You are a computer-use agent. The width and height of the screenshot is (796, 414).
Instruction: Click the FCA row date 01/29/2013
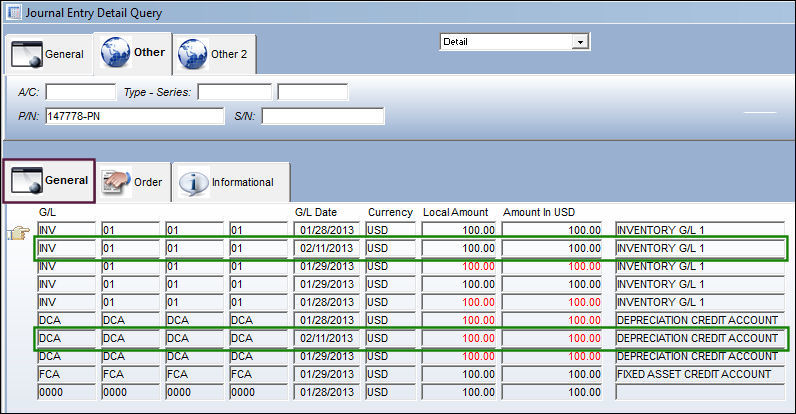(326, 374)
